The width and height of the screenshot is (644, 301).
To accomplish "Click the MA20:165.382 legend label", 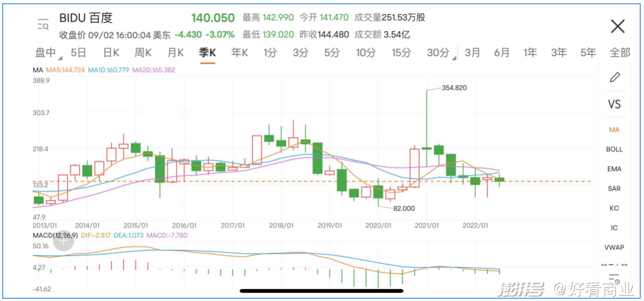I will pyautogui.click(x=154, y=70).
